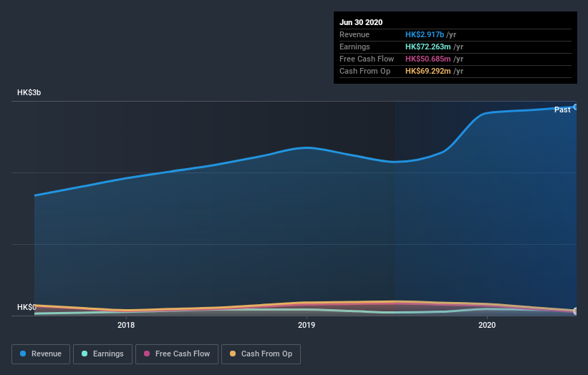Toggle the Cash From Op legend button
The height and width of the screenshot is (375, 588).
click(261, 354)
